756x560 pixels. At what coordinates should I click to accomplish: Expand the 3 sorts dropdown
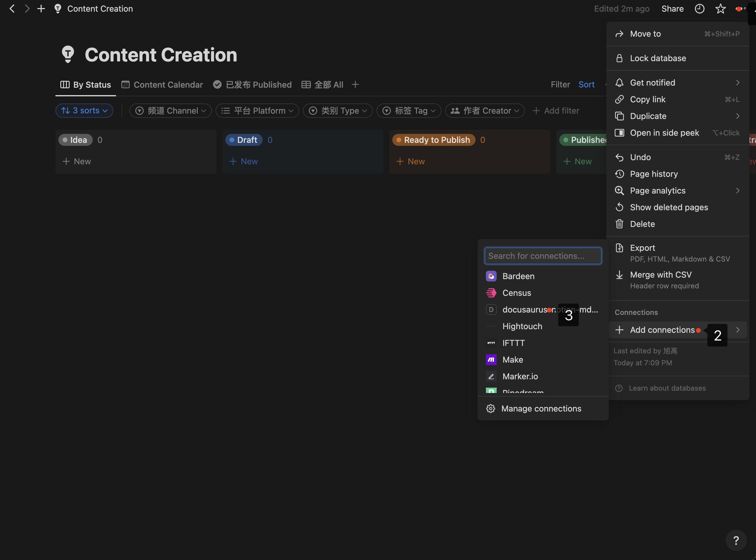click(84, 111)
